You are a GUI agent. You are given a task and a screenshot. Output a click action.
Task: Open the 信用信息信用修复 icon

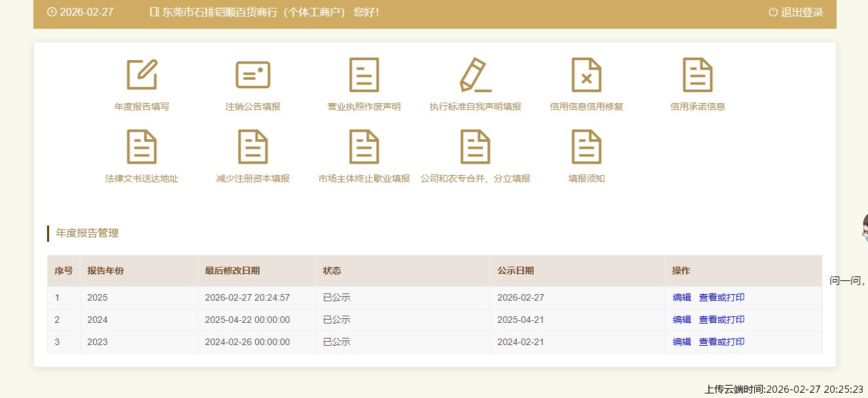click(x=587, y=75)
